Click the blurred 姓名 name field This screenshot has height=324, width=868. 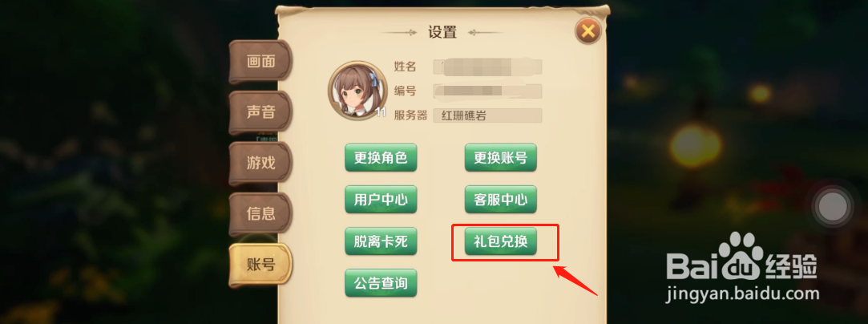pyautogui.click(x=487, y=67)
